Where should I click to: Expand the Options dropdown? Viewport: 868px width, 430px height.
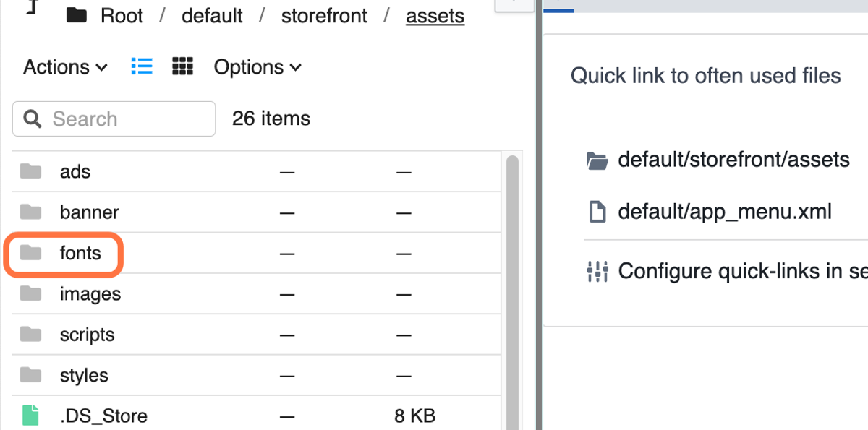pyautogui.click(x=257, y=67)
